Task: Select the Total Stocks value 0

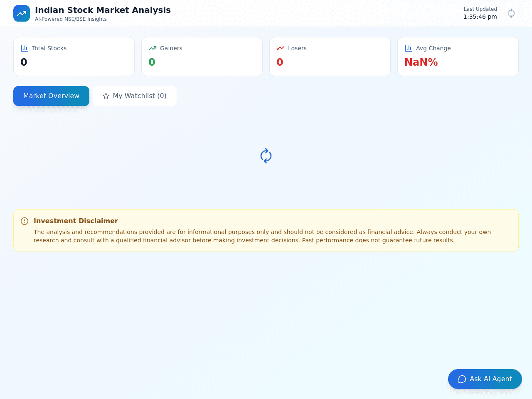Action: click(x=24, y=62)
